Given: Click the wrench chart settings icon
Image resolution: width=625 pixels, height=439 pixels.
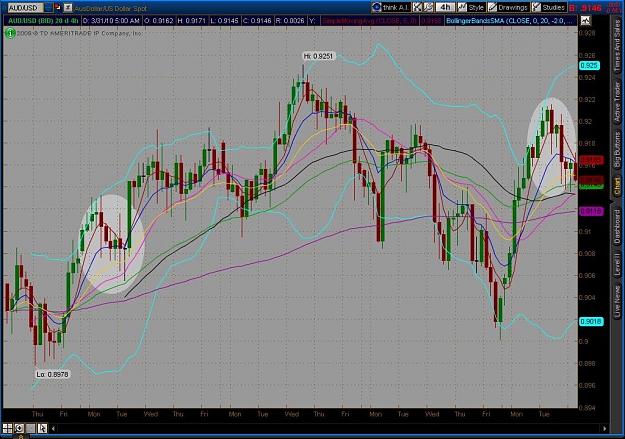Looking at the screenshot, I should pyautogui.click(x=428, y=7).
